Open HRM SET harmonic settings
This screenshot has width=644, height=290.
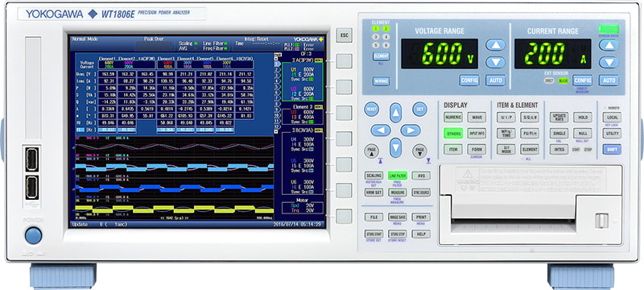click(374, 193)
